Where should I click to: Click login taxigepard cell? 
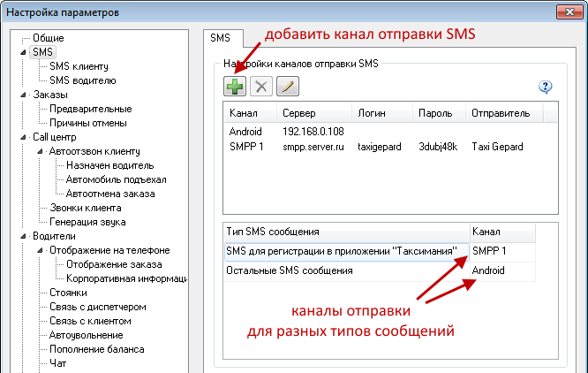click(380, 147)
